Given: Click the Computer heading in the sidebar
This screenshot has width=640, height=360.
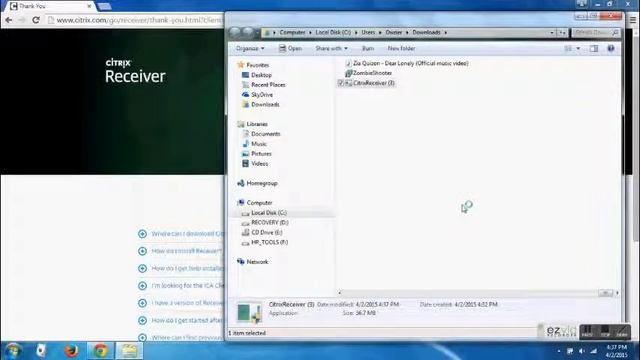Looking at the screenshot, I should click(x=259, y=203).
